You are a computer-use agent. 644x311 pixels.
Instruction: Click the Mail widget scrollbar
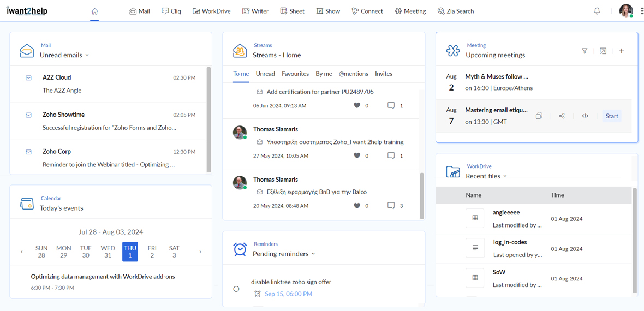[x=208, y=119]
